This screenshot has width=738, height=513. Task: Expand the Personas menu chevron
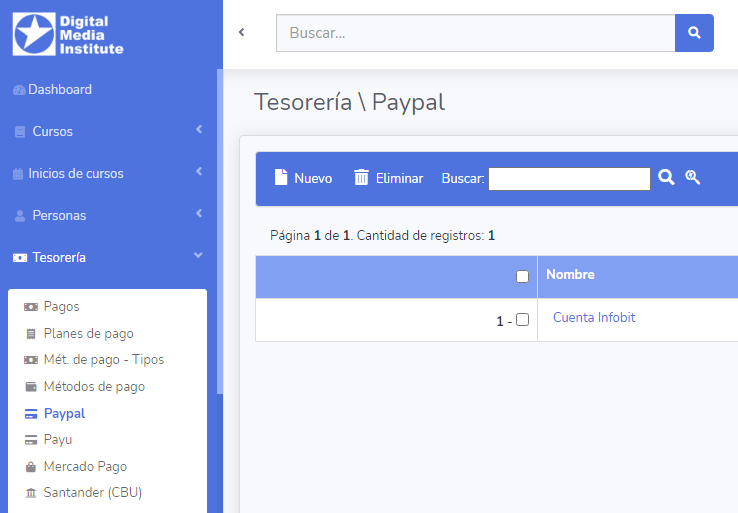click(199, 213)
